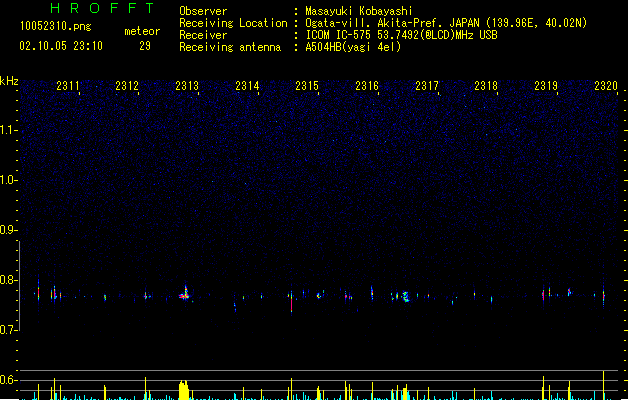Click the 2311 time marker

[x=68, y=86]
